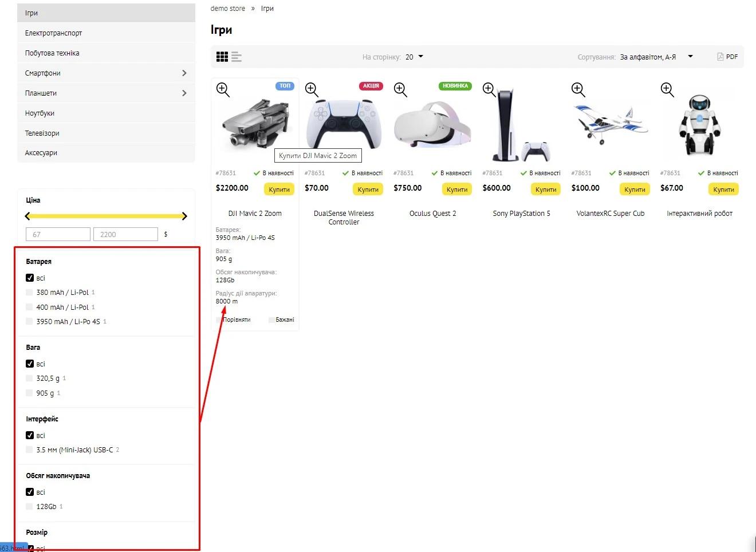Switch to grid view layout
The width and height of the screenshot is (756, 552).
pyautogui.click(x=222, y=57)
